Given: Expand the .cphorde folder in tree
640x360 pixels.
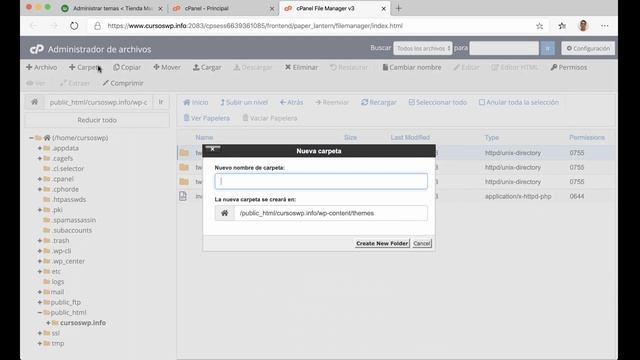Looking at the screenshot, I should 40,189.
